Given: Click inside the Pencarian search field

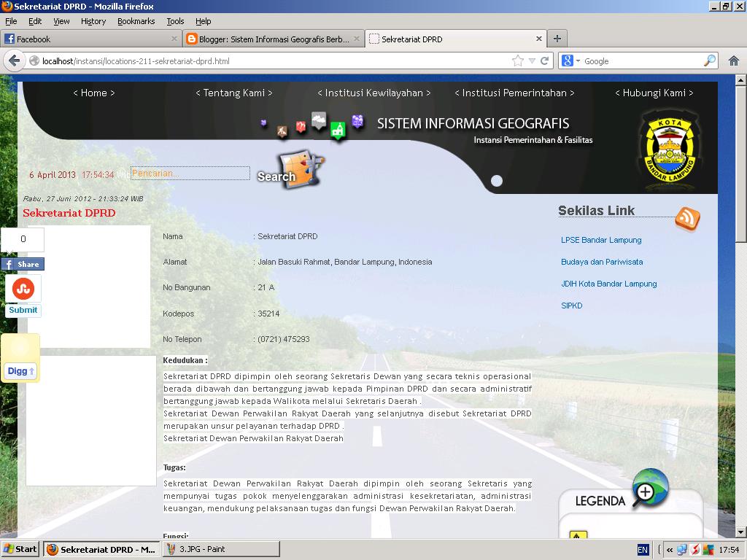Looking at the screenshot, I should click(x=190, y=174).
